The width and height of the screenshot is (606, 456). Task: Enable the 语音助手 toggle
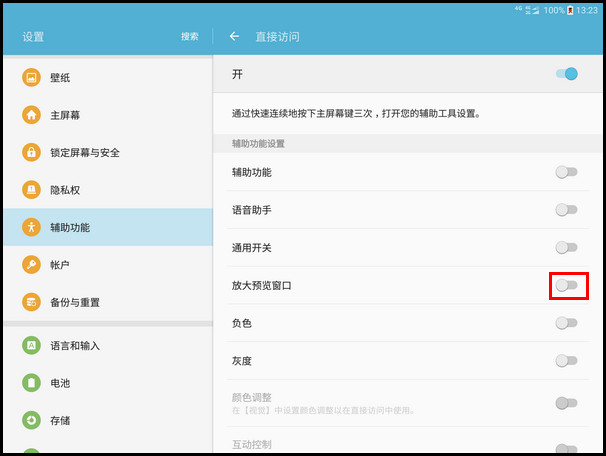[567, 210]
